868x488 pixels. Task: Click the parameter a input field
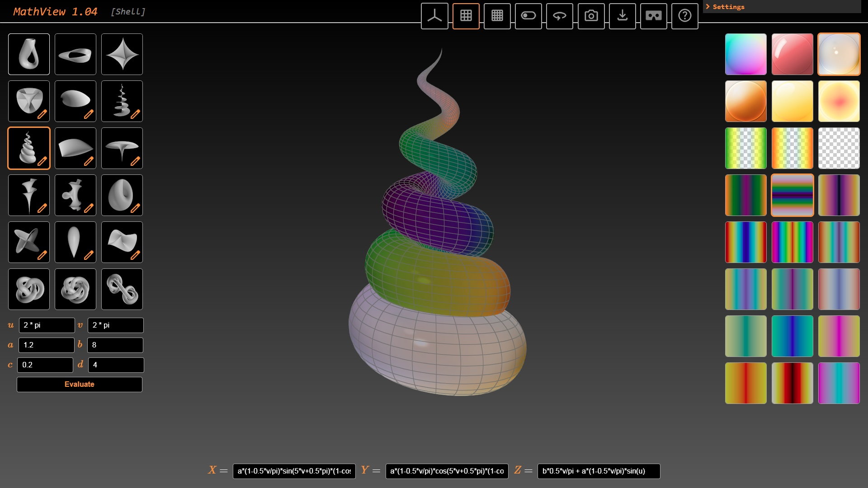click(46, 345)
